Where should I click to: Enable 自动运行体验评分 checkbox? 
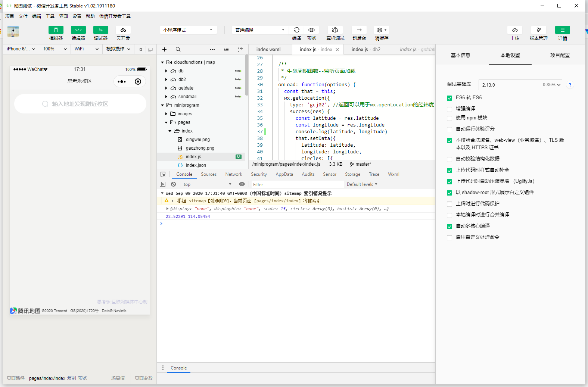coord(449,129)
